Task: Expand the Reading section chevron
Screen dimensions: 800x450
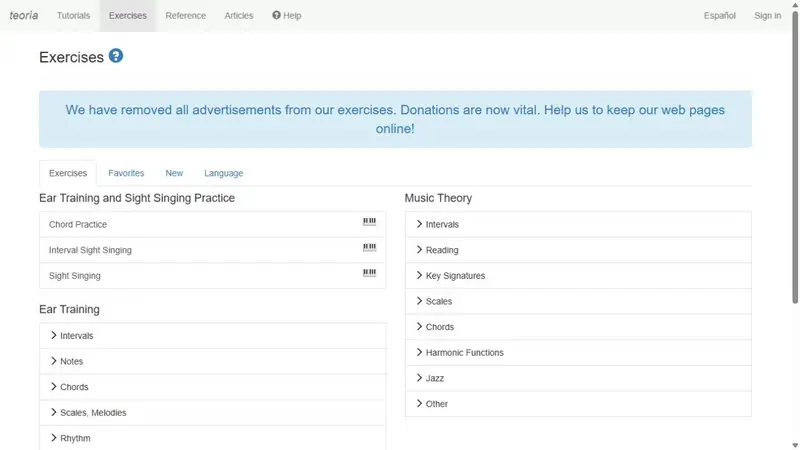Action: click(x=419, y=249)
